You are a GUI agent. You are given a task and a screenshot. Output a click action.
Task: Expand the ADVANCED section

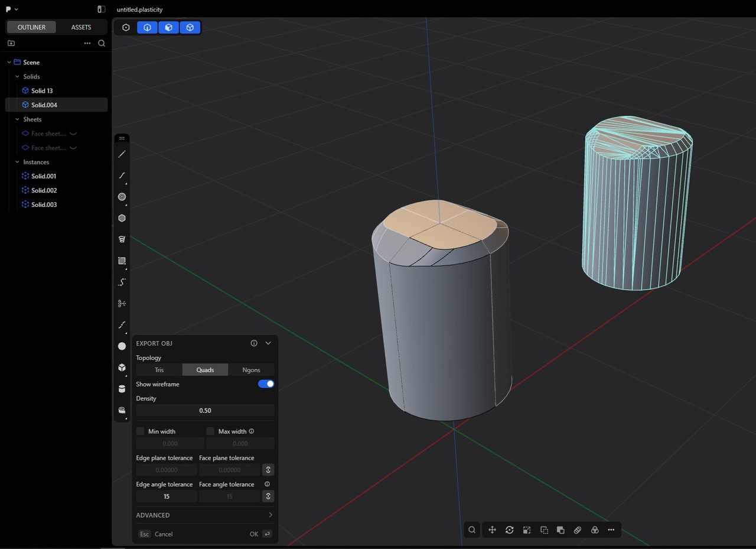click(x=204, y=515)
